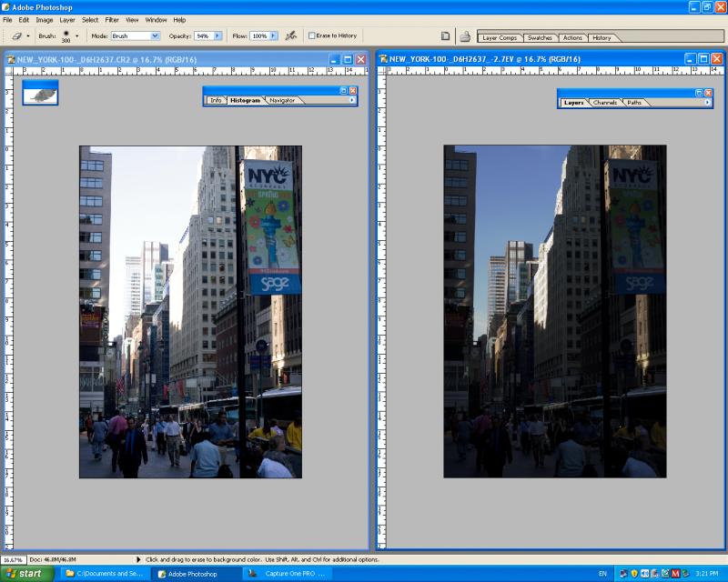Open the File menu
This screenshot has width=728, height=582.
(7, 20)
